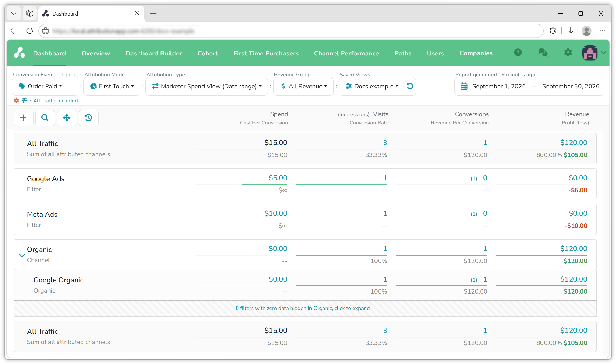Click the tab workspaces icon

[30, 14]
